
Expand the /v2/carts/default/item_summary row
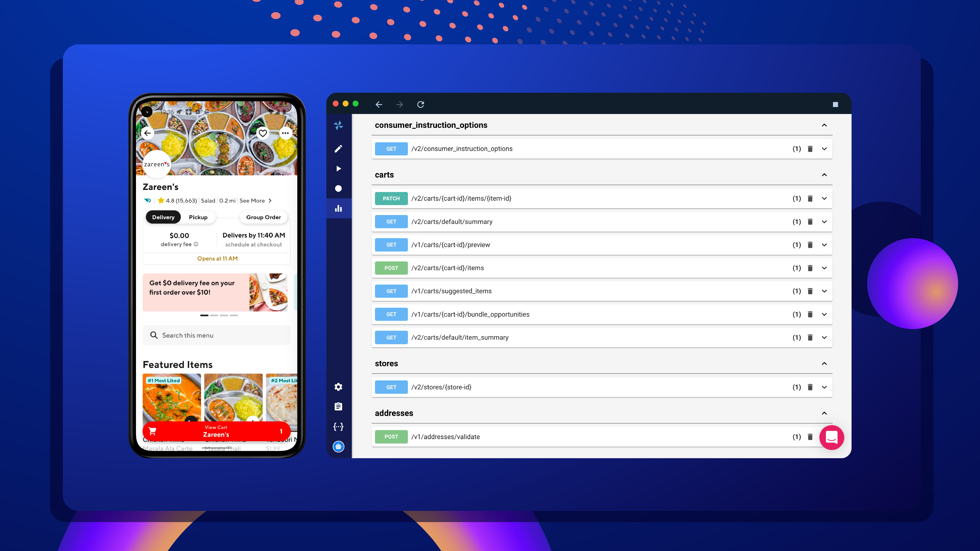824,338
